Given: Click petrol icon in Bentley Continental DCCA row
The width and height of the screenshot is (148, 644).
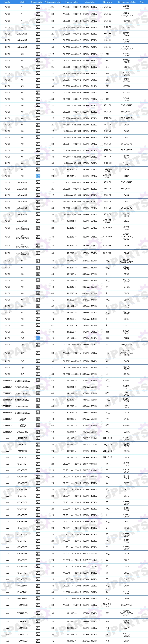Looking at the screenshot, I should point(38,413).
